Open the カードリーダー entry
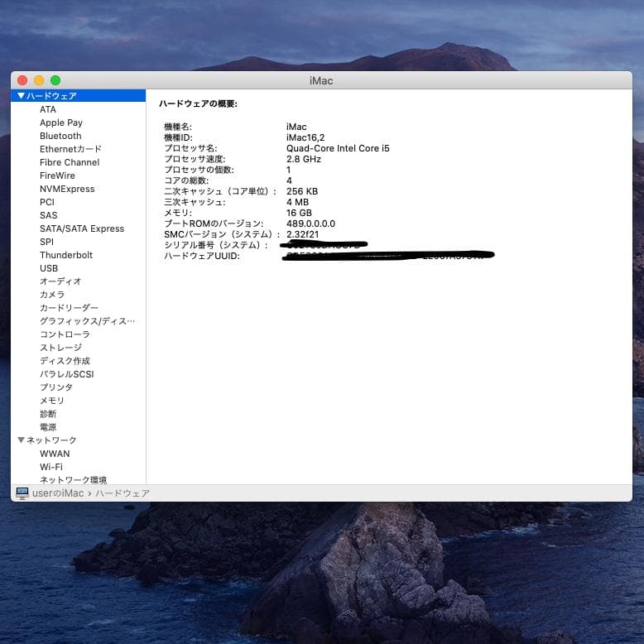 (x=69, y=308)
